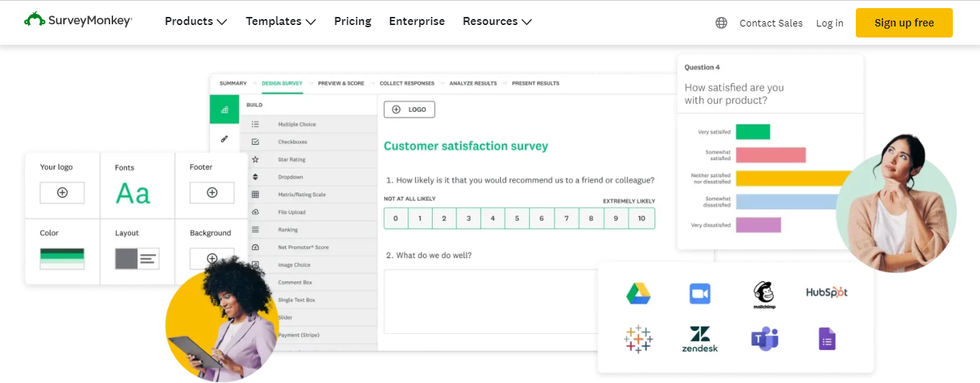Click the Multiple Choice question type icon
The width and height of the screenshot is (980, 383).
coord(255,124)
